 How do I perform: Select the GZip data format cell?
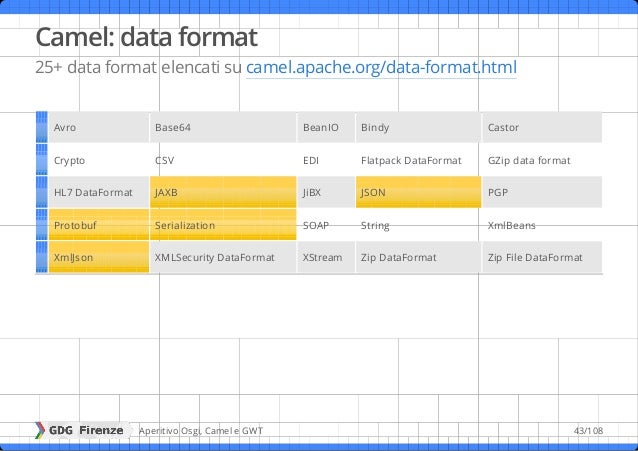click(542, 160)
